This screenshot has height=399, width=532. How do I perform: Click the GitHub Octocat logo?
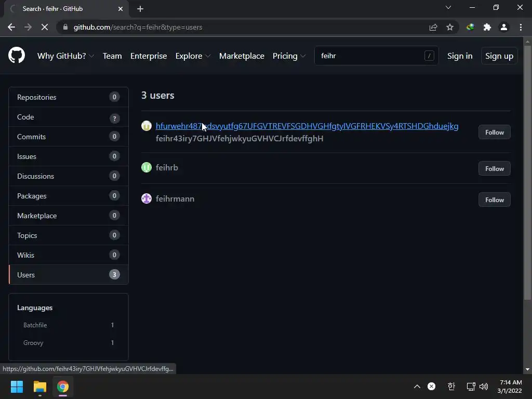click(x=17, y=55)
